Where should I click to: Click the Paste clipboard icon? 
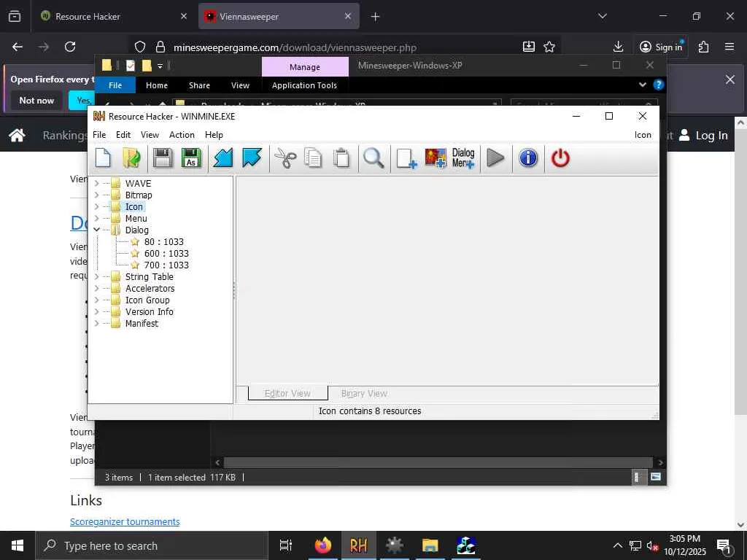tap(341, 158)
